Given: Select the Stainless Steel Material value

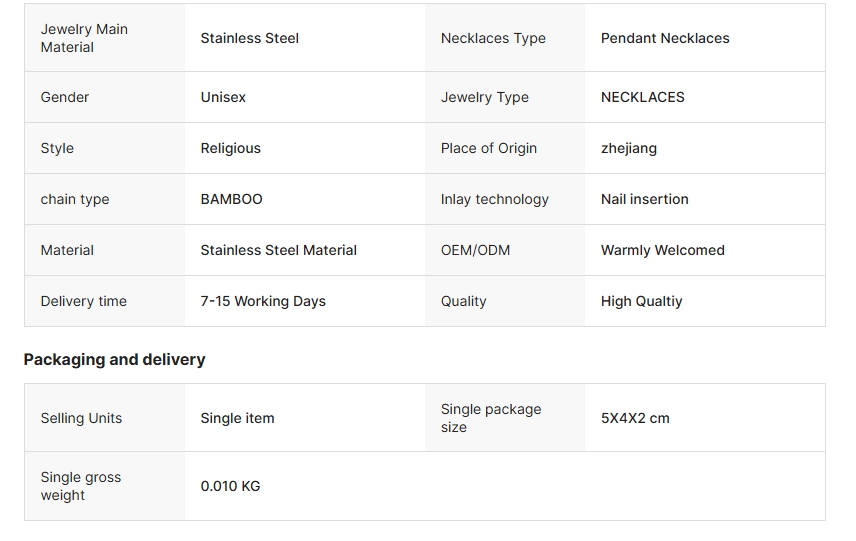Looking at the screenshot, I should 278,250.
